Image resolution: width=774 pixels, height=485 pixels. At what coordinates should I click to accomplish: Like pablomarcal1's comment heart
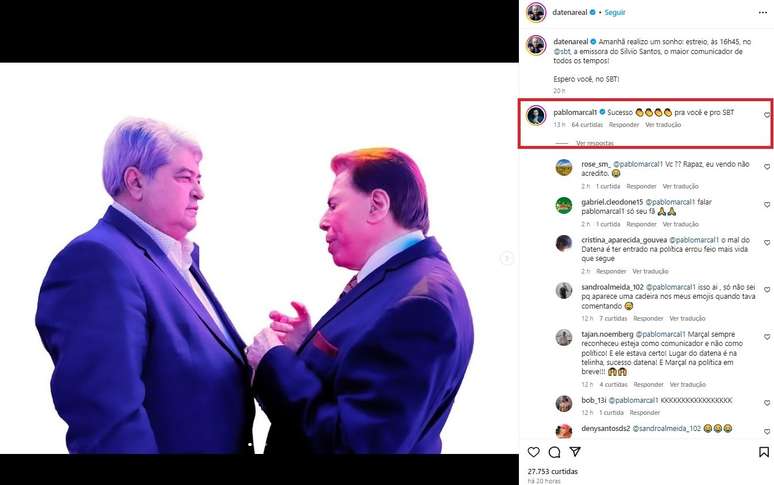(x=767, y=115)
